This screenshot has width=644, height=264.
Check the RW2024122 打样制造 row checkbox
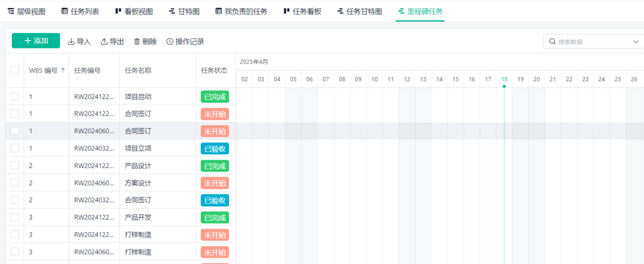[x=14, y=234]
